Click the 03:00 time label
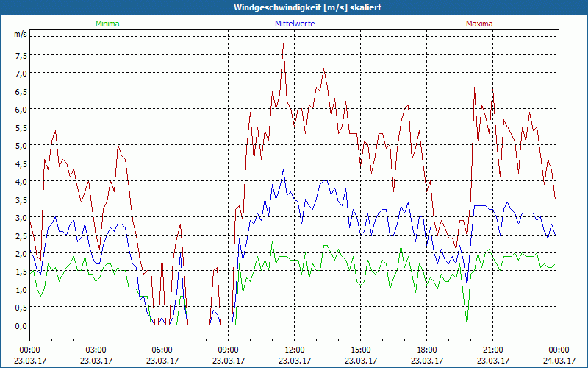This screenshot has width=588, height=368. 96,350
